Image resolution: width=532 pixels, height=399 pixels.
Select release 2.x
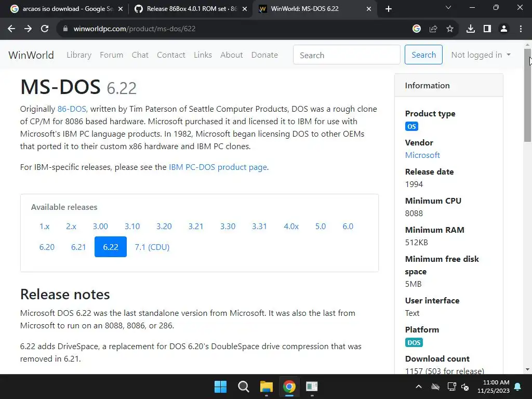pyautogui.click(x=71, y=227)
